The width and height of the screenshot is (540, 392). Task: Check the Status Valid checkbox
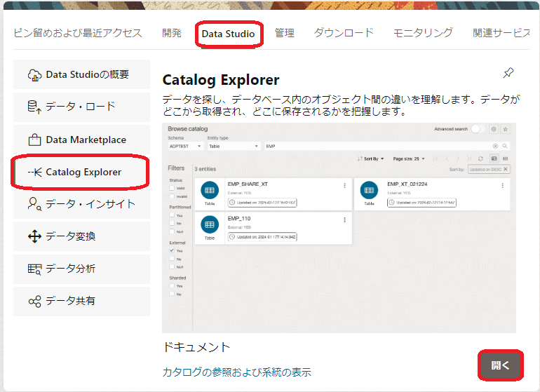[173, 188]
